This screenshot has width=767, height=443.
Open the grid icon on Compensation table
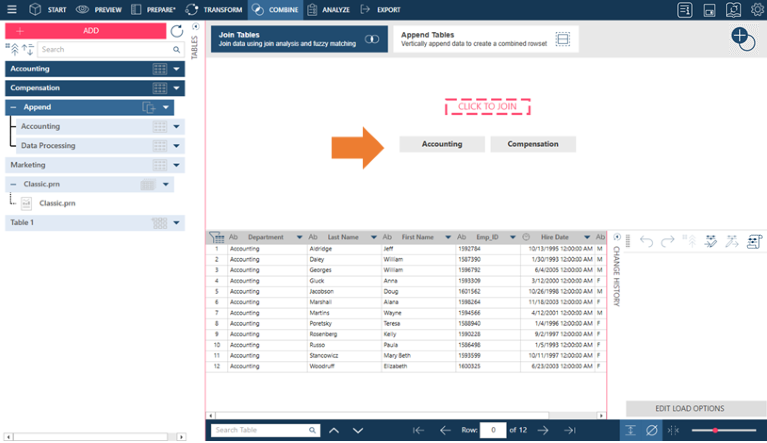[x=159, y=88]
